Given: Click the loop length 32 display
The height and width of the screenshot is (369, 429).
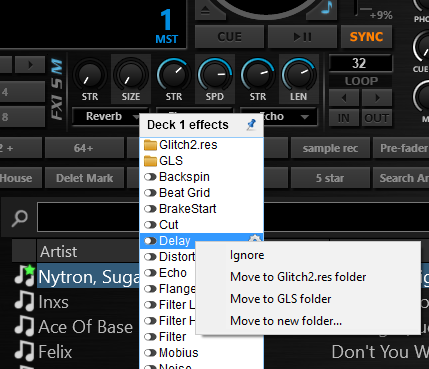Looking at the screenshot, I should pos(360,63).
